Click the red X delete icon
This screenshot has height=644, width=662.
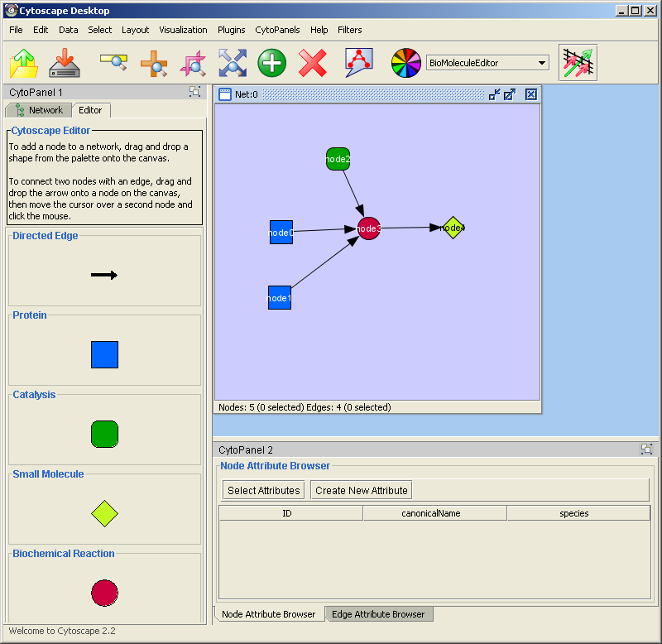(312, 63)
